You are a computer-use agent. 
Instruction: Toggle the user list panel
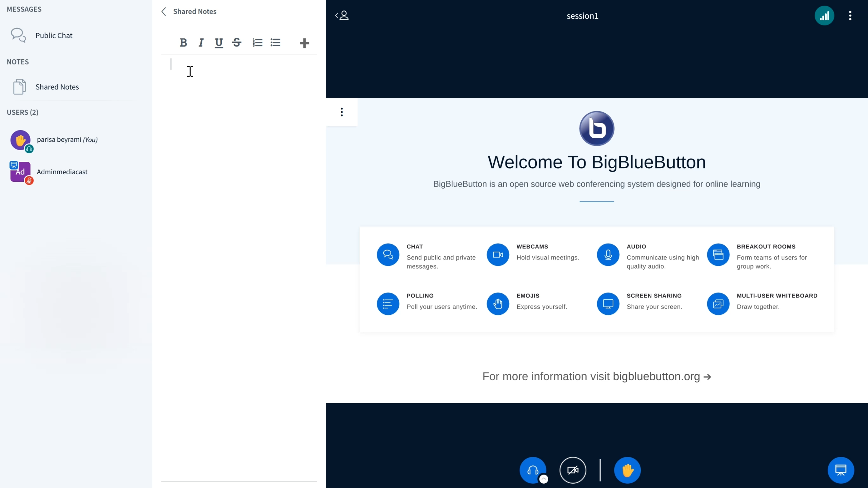[x=342, y=16]
